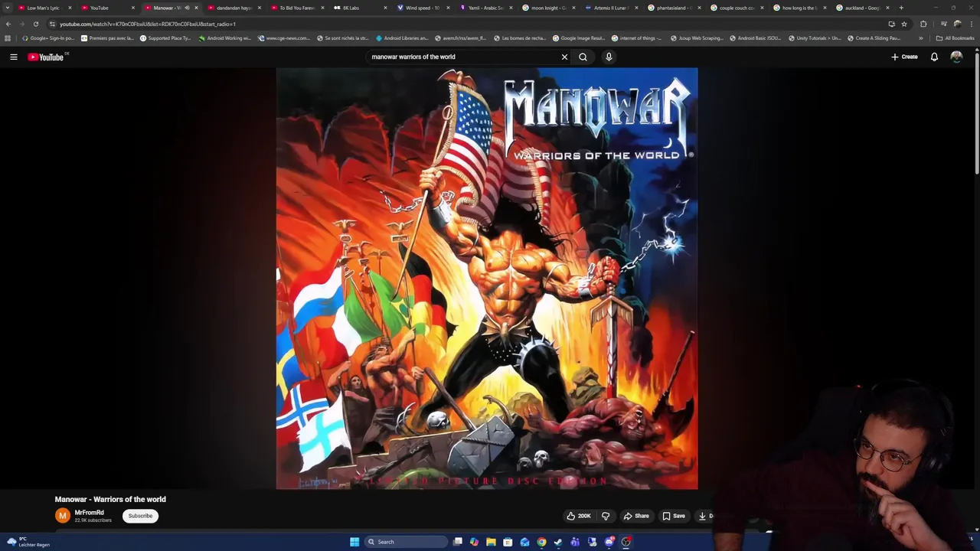The height and width of the screenshot is (551, 980).
Task: Open Jsoup Web Scraping bookmark
Action: pyautogui.click(x=696, y=37)
